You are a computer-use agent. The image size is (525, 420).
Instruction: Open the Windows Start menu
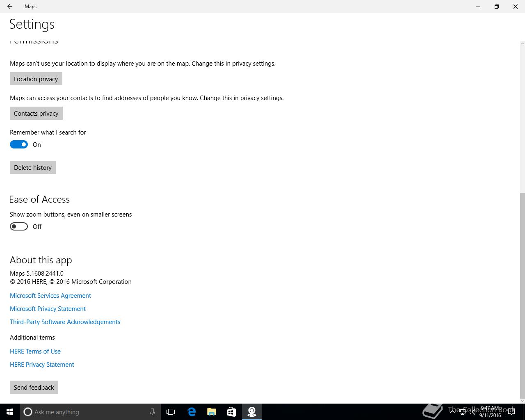(x=10, y=412)
